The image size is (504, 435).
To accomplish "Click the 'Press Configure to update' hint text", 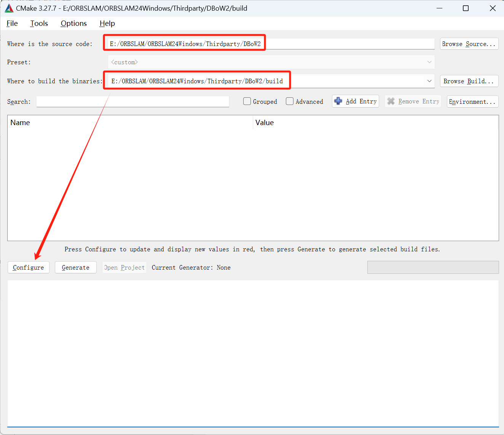I will pos(252,249).
